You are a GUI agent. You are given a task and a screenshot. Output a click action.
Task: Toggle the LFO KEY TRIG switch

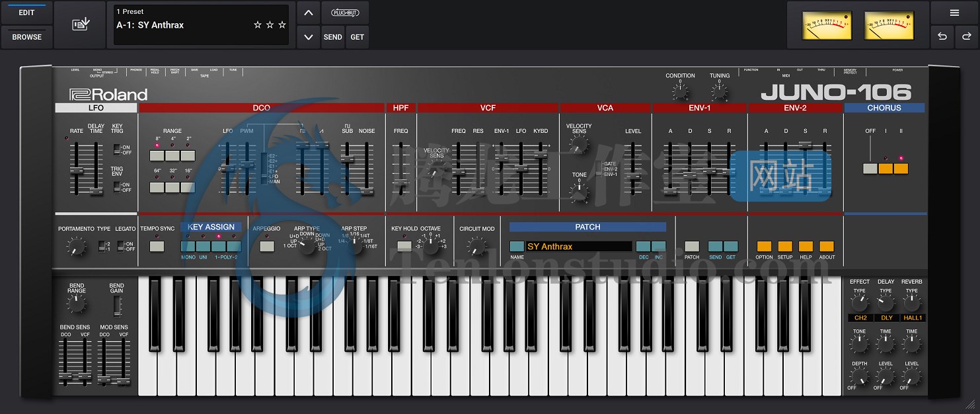(116, 149)
